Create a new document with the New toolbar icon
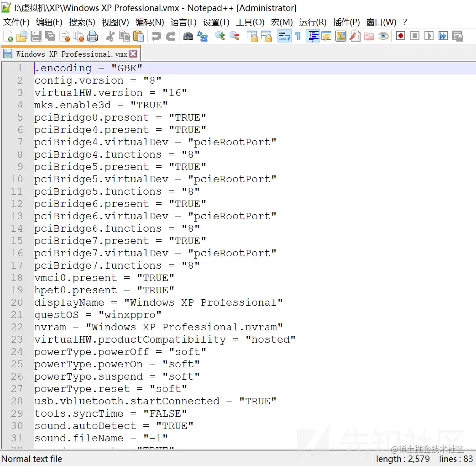 tap(8, 36)
